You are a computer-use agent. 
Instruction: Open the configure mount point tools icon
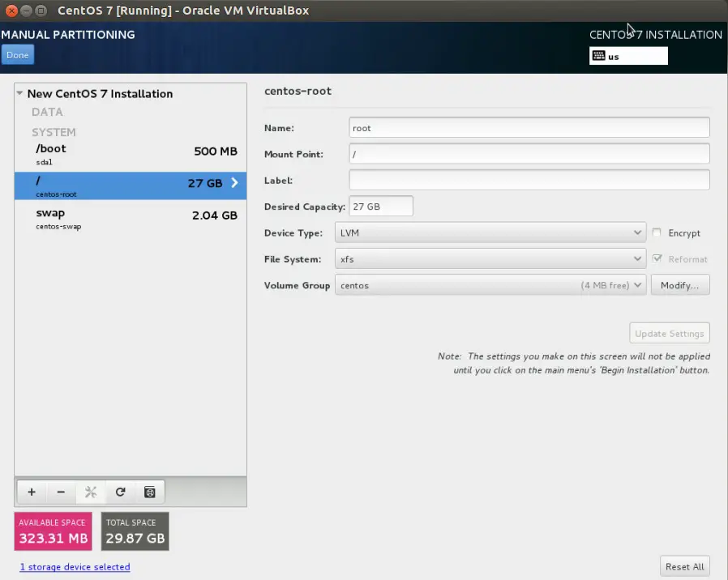(x=91, y=492)
